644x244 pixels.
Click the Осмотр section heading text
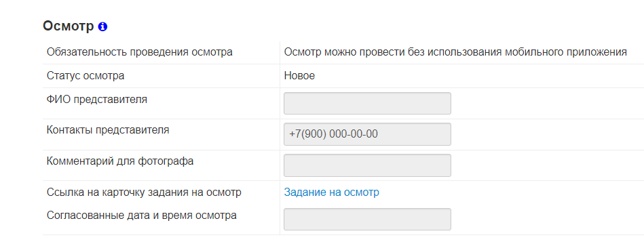(x=68, y=26)
